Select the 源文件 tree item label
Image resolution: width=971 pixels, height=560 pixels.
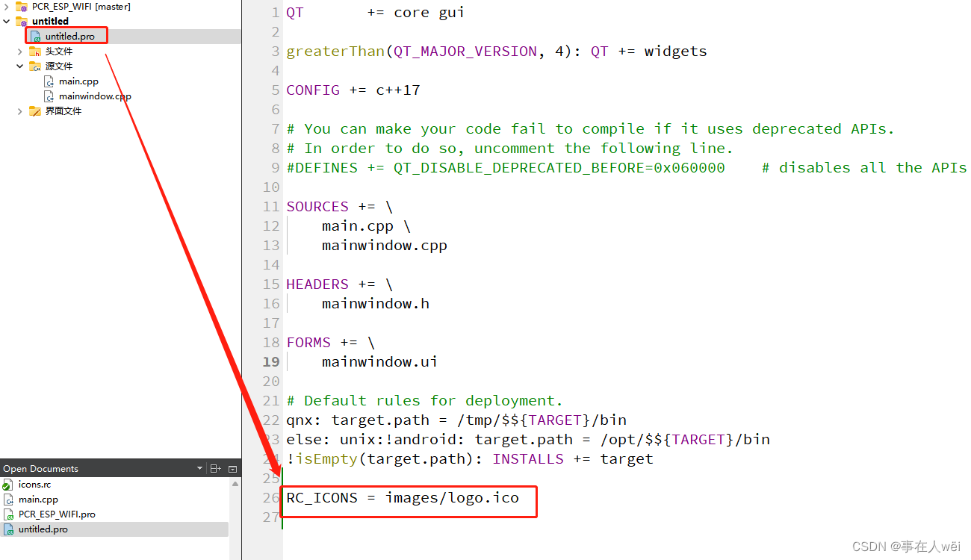click(58, 66)
